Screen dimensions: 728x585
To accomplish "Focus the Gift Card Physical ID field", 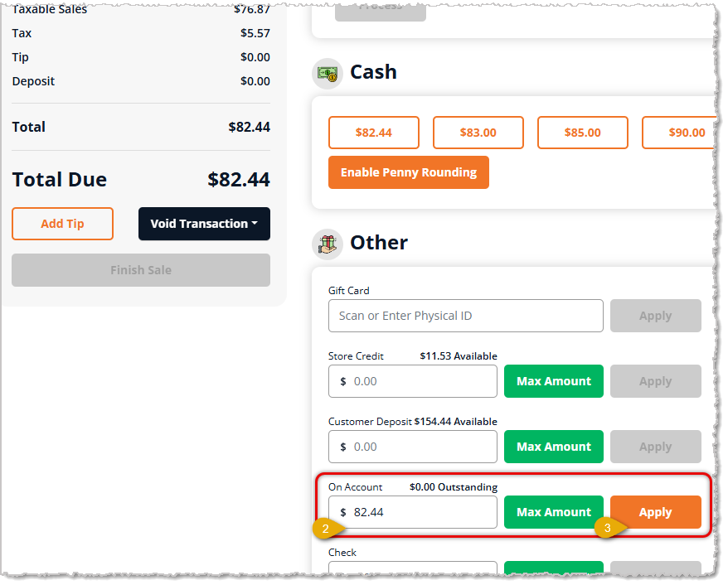I will coord(466,316).
